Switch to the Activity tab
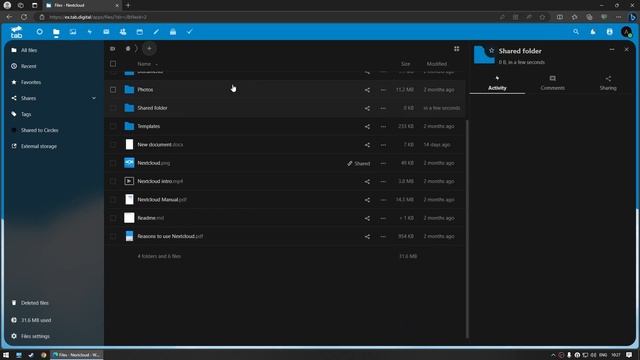This screenshot has width=640, height=360. [x=497, y=83]
